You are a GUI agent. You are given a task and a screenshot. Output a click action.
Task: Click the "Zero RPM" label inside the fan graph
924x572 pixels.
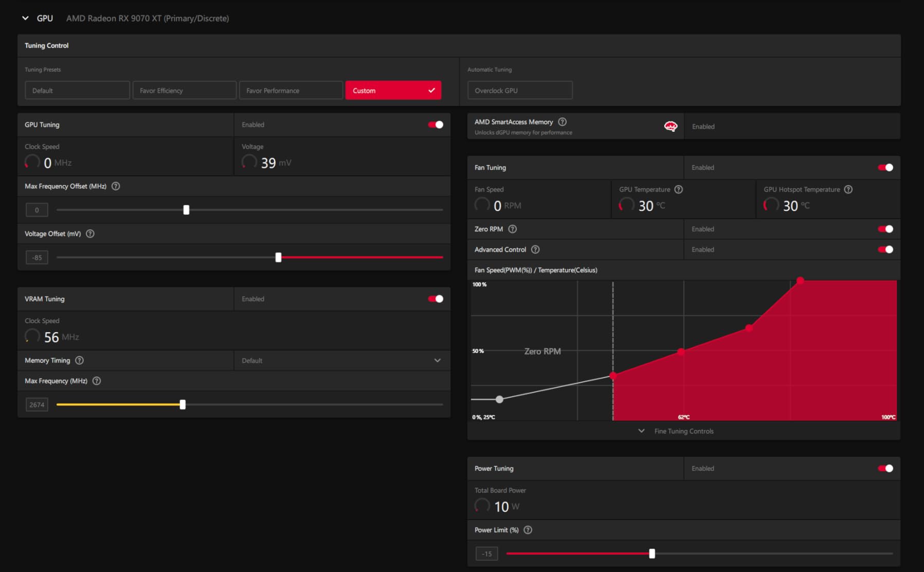542,351
